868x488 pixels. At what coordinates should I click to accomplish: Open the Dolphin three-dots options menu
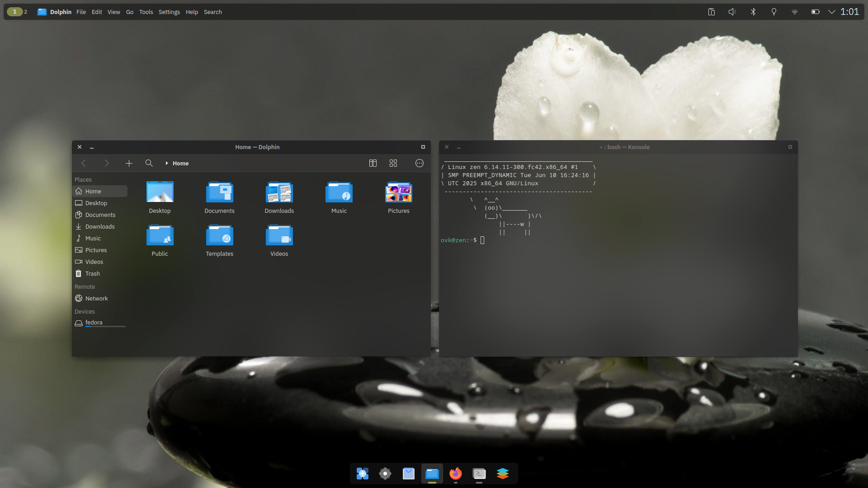420,163
